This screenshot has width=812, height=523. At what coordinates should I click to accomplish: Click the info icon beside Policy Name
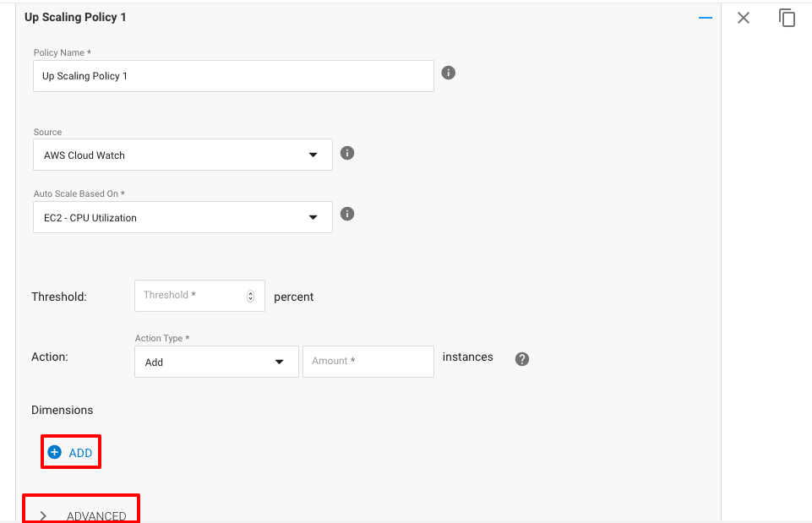pyautogui.click(x=449, y=73)
